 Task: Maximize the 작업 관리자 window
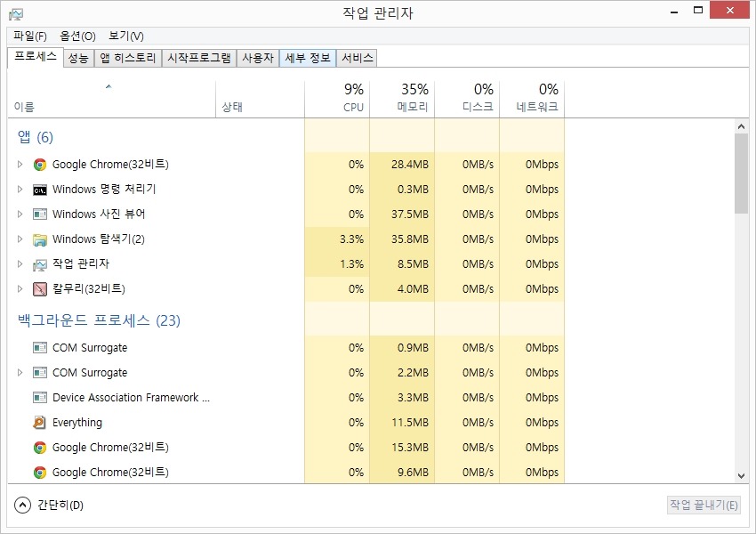pyautogui.click(x=697, y=10)
